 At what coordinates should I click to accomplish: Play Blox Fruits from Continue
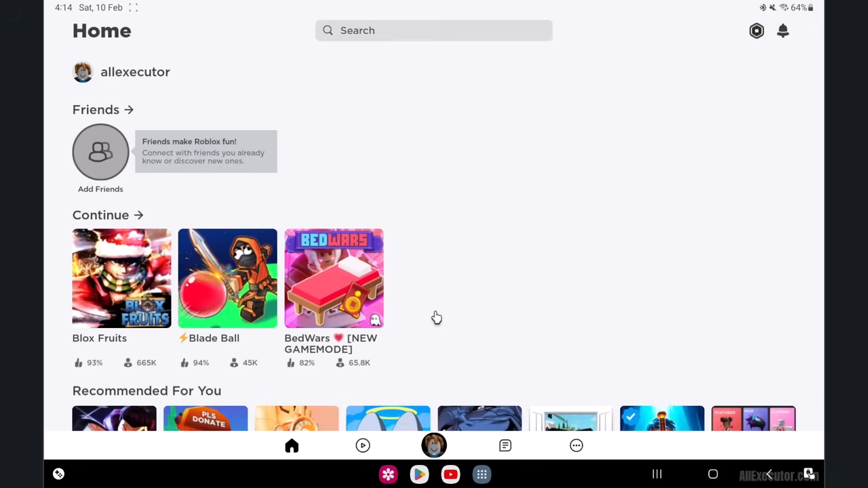(x=121, y=278)
